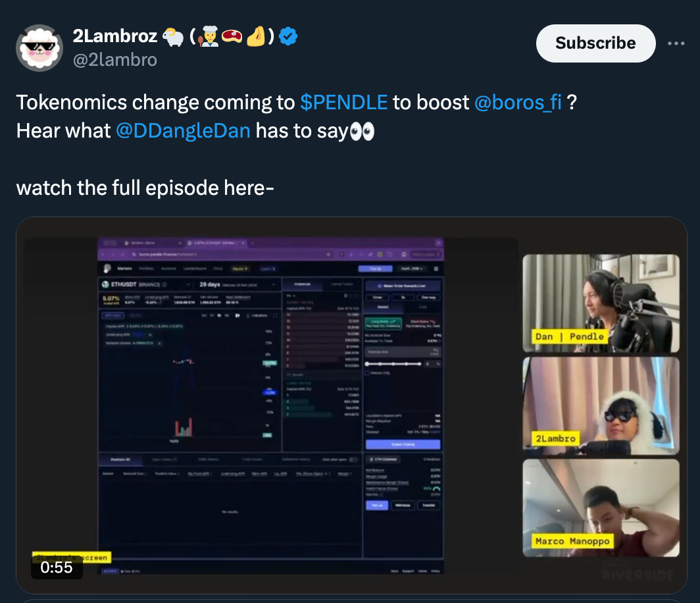Click the ETHUSDT coin icon in the video
This screenshot has width=700, height=603.
(105, 284)
